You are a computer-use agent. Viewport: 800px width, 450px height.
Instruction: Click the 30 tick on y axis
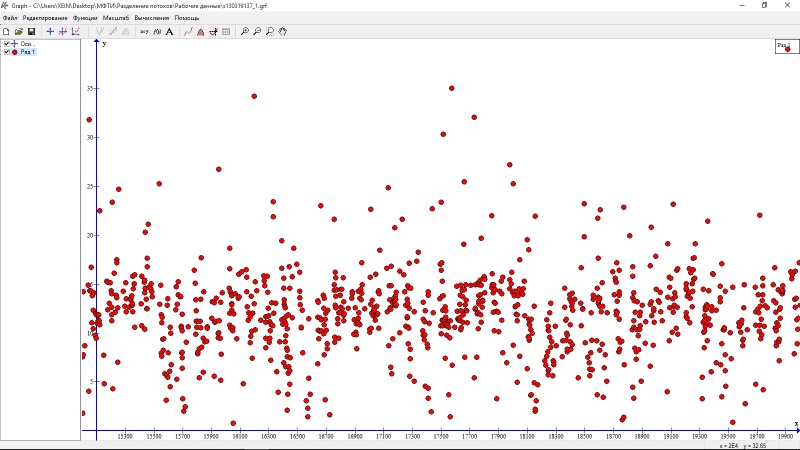pyautogui.click(x=90, y=138)
